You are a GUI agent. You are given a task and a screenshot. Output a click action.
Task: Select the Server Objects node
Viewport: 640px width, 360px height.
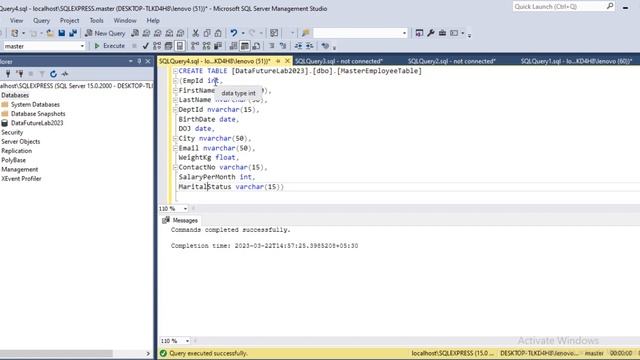pos(20,142)
